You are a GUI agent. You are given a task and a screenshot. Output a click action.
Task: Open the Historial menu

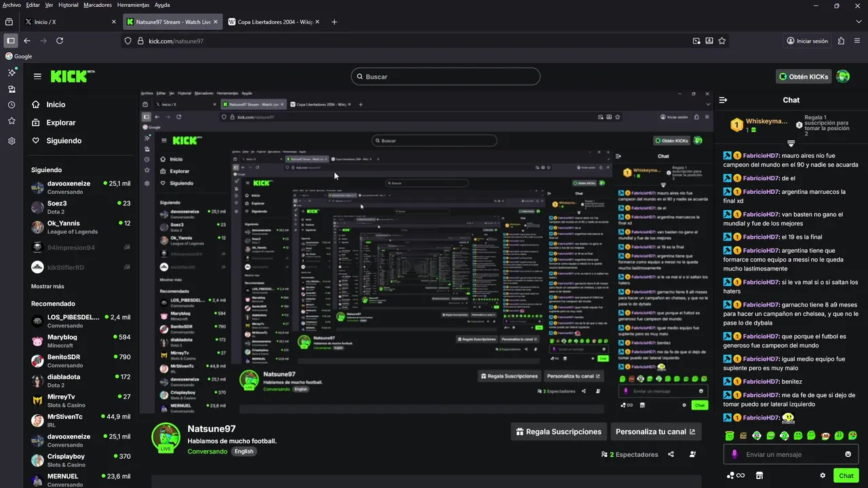68,5
